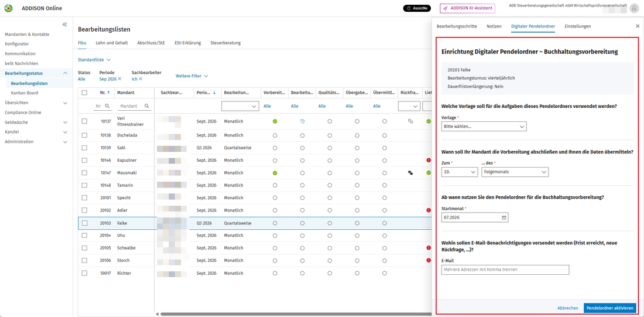Open the Vorlage 'Bitte wählen...' dropdown

[484, 127]
